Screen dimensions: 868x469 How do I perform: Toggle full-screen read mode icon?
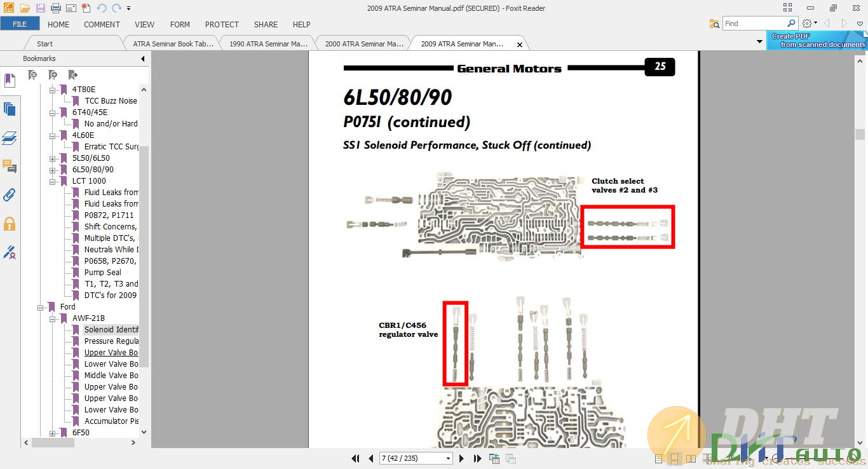pyautogui.click(x=788, y=8)
